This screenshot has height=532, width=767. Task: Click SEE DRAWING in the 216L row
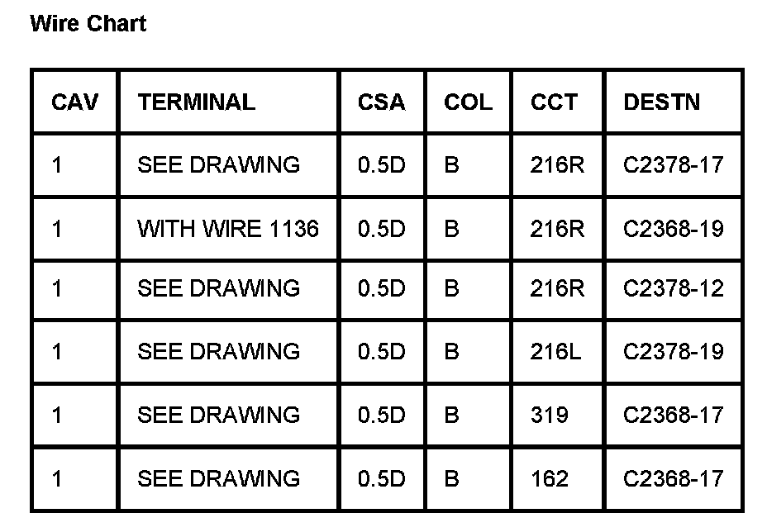click(x=218, y=352)
